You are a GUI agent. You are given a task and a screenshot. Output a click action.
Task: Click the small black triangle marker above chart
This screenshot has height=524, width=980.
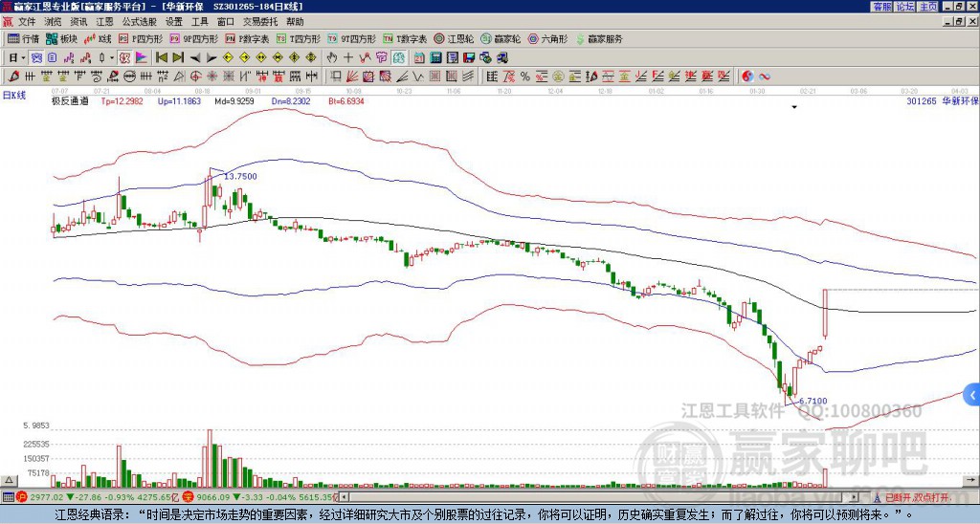[x=794, y=107]
